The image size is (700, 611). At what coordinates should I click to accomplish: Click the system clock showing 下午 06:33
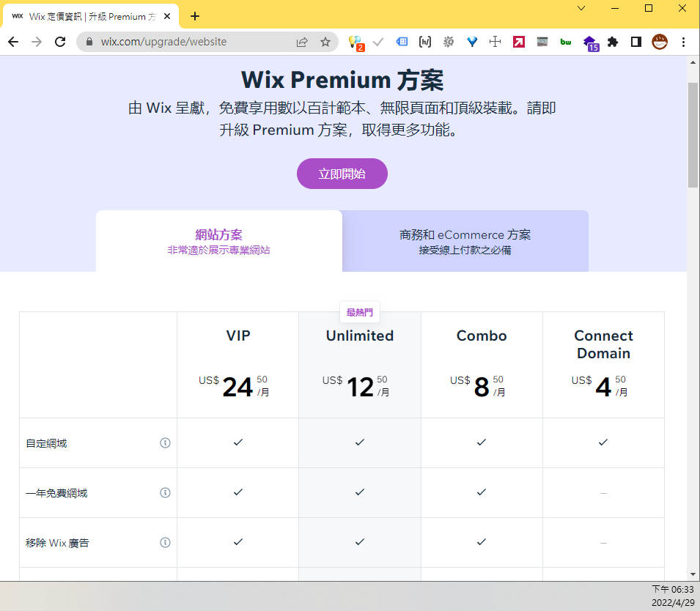[x=672, y=589]
